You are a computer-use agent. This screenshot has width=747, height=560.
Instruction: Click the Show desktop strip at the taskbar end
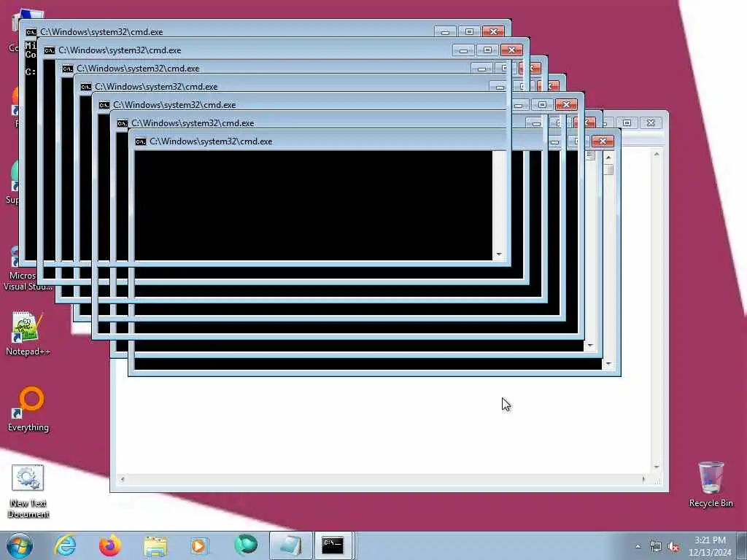[x=742, y=545]
